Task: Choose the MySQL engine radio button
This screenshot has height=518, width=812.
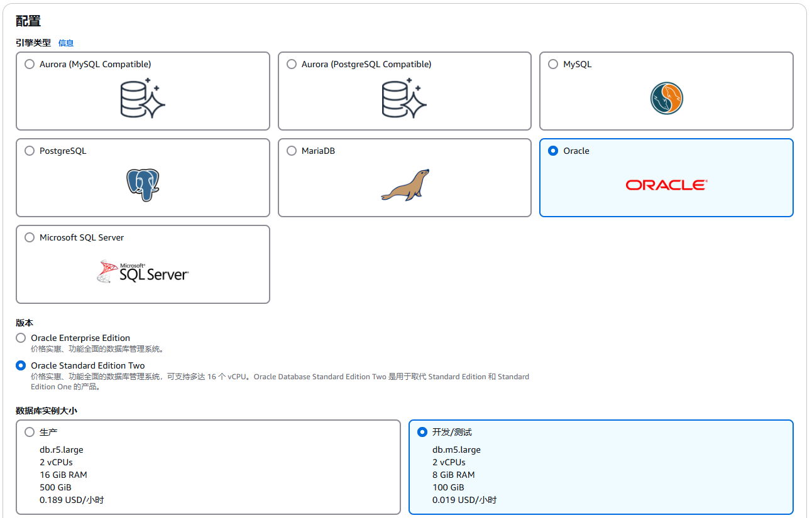Action: [x=553, y=64]
